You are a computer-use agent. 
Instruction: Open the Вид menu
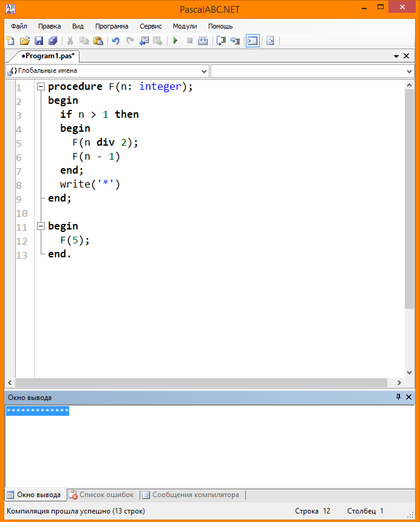[78, 26]
